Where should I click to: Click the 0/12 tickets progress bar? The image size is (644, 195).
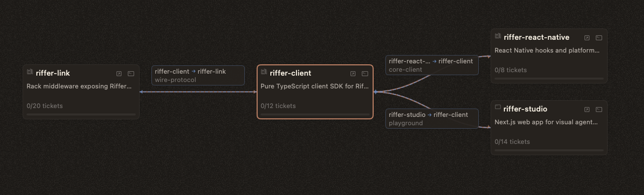tap(315, 114)
